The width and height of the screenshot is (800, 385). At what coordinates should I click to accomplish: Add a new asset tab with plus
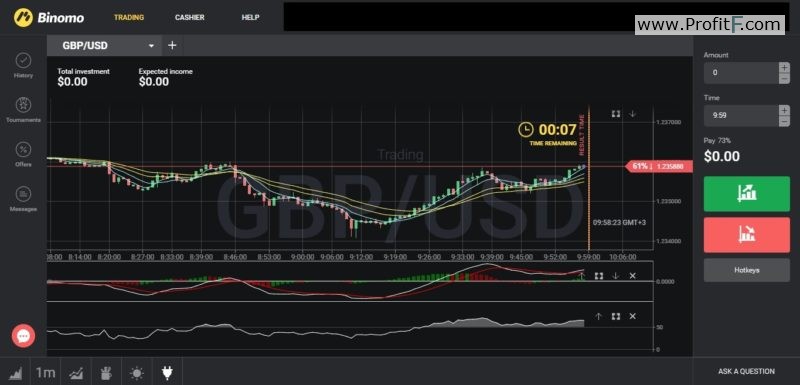[172, 45]
